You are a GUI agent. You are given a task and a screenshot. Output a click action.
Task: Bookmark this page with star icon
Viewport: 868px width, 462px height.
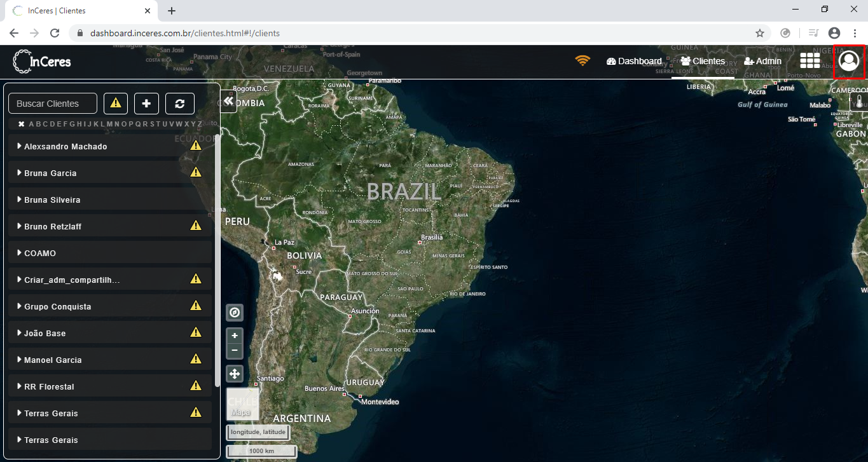tap(759, 33)
